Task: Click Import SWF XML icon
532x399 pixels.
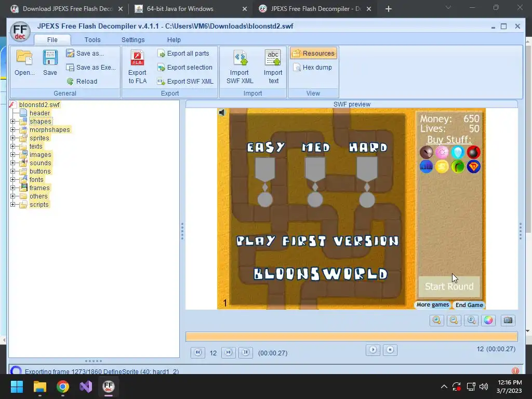Action: pos(240,67)
